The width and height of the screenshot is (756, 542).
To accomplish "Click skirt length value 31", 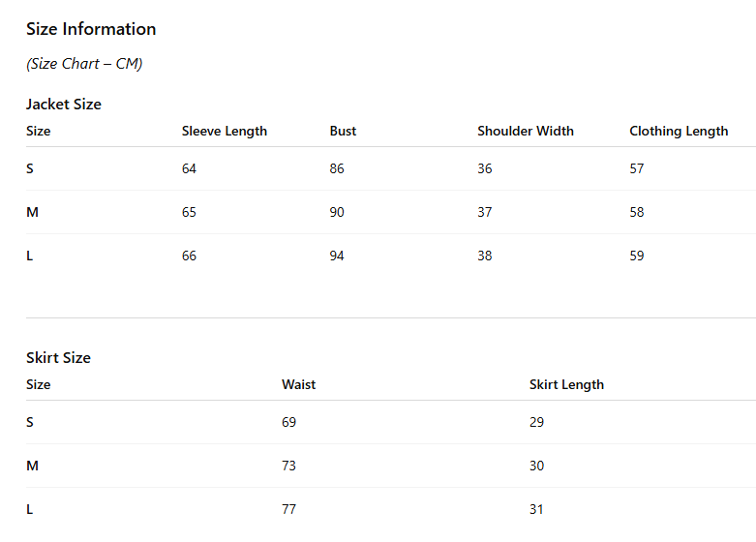I will 536,510.
